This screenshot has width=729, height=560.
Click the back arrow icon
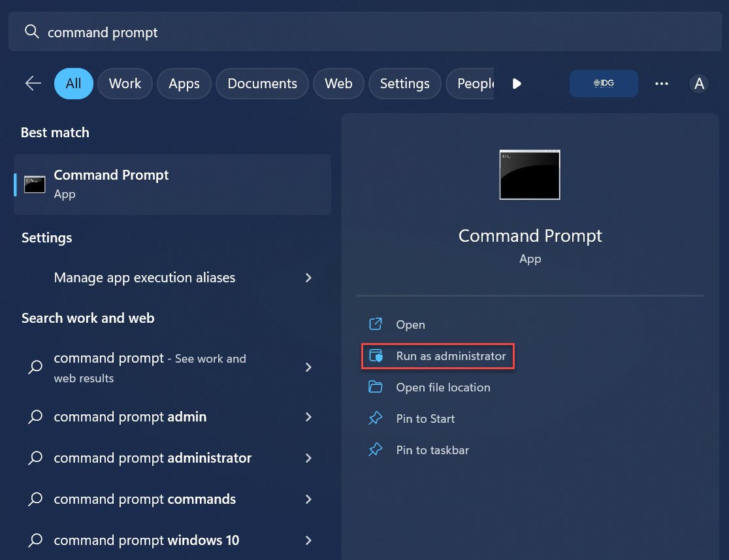tap(33, 84)
